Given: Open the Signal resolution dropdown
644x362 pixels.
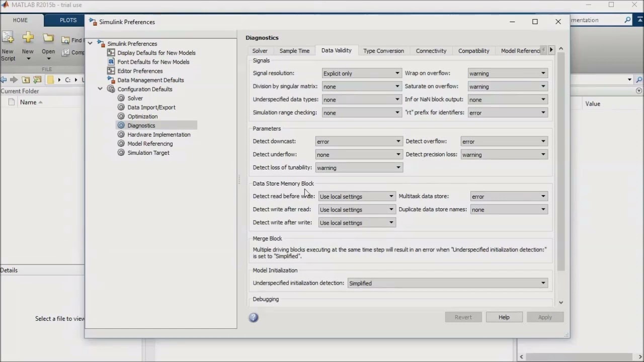Looking at the screenshot, I should 361,73.
